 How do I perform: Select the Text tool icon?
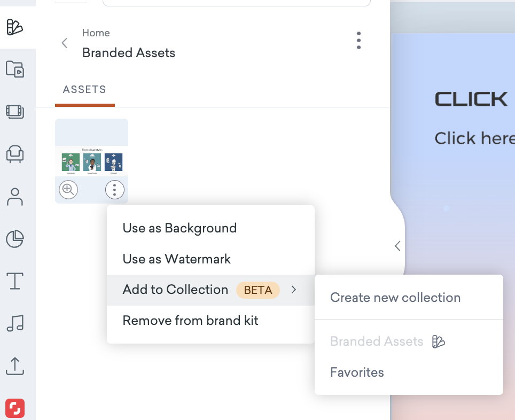pyautogui.click(x=14, y=281)
